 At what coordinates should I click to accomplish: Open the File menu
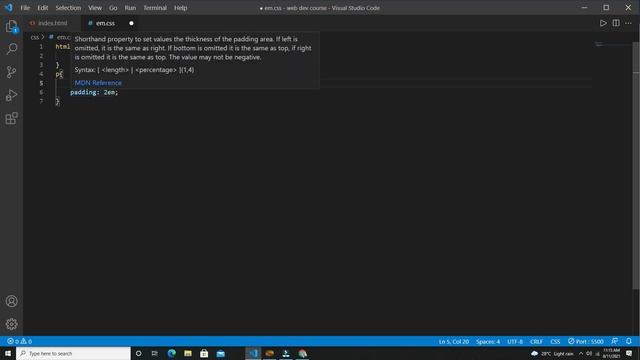(x=25, y=8)
